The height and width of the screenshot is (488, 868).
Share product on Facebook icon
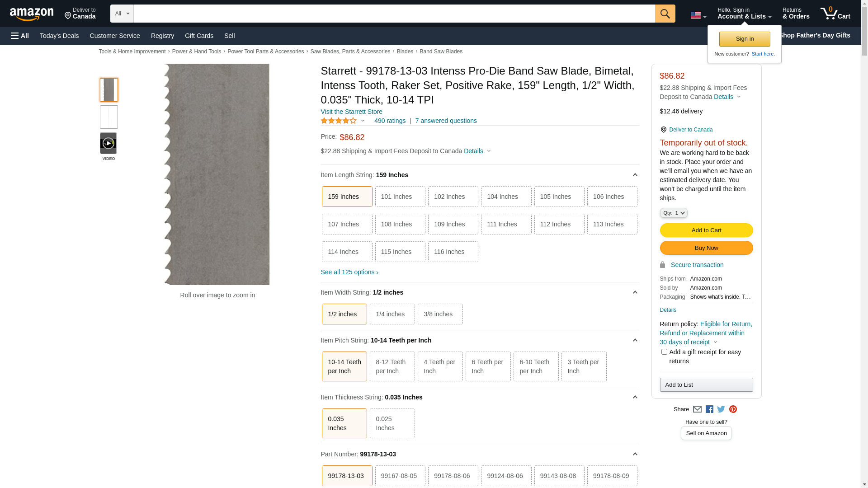(x=709, y=409)
